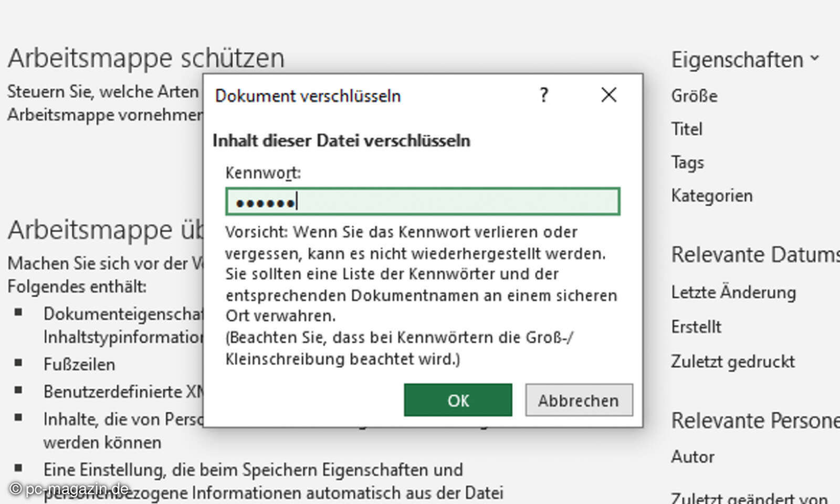Click the help question mark in dialog
Image resolution: width=840 pixels, height=504 pixels.
click(544, 95)
